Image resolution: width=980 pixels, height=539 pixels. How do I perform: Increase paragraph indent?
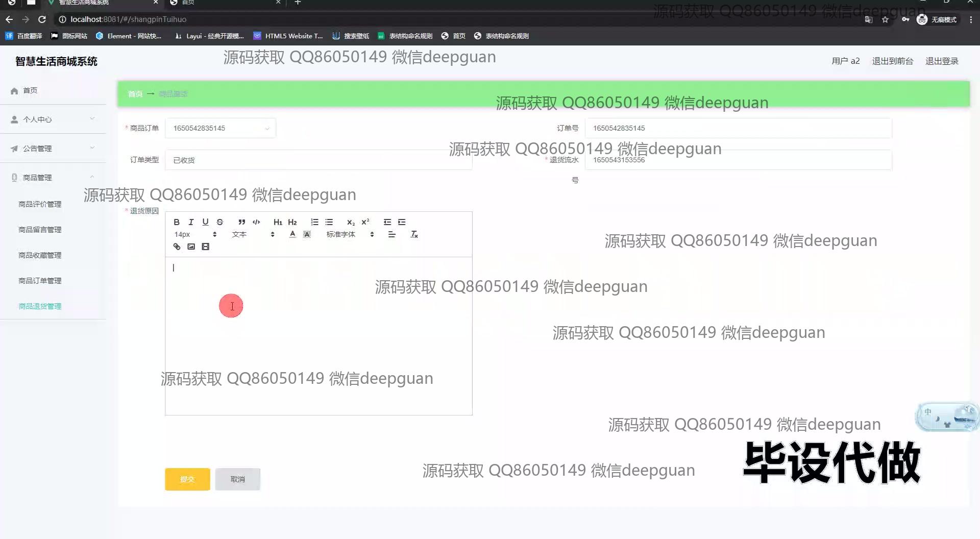pyautogui.click(x=402, y=222)
